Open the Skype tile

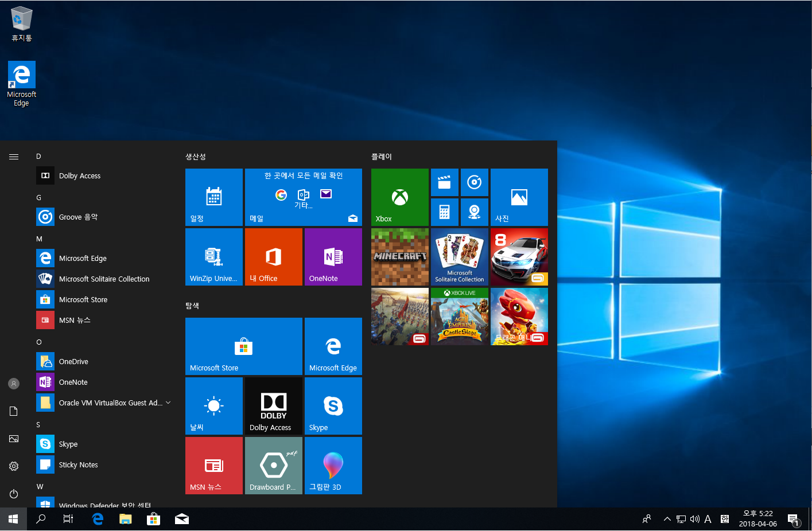(333, 406)
